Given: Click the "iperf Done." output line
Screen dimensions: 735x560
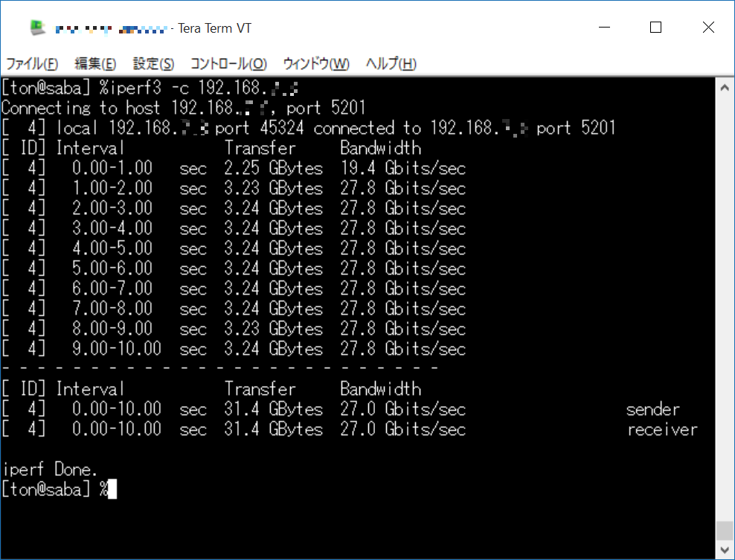Looking at the screenshot, I should [49, 469].
